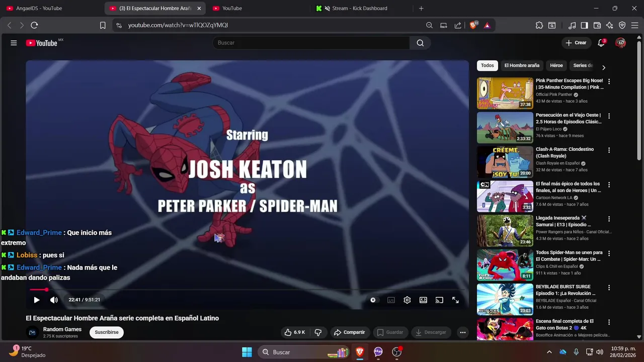Open the player settings gear

407,300
